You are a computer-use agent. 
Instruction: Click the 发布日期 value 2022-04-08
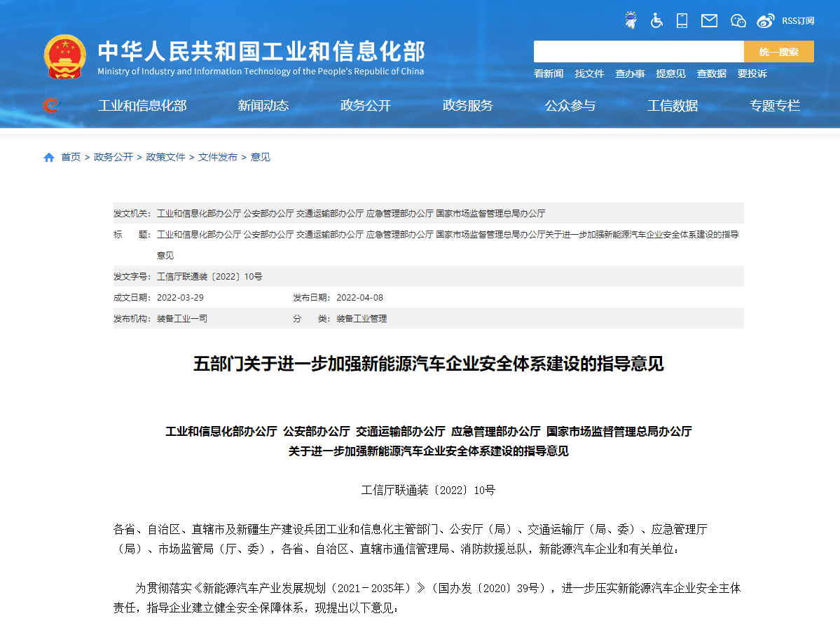pos(360,297)
